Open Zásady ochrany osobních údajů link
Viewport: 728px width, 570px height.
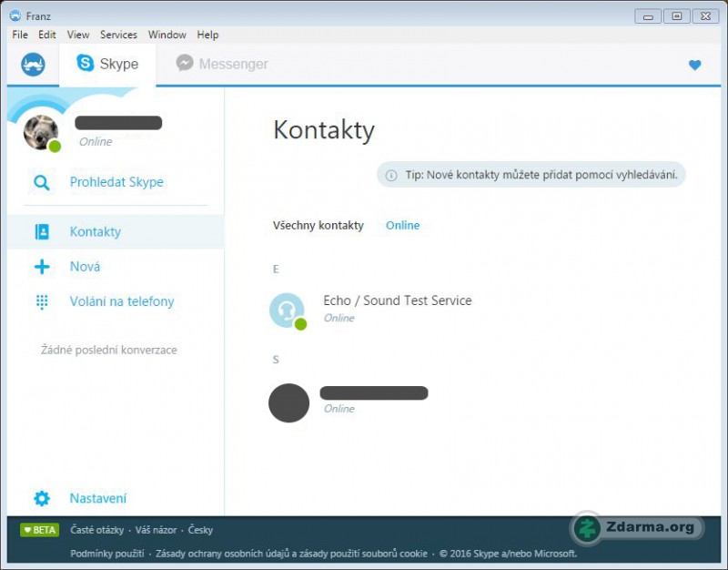(x=291, y=554)
